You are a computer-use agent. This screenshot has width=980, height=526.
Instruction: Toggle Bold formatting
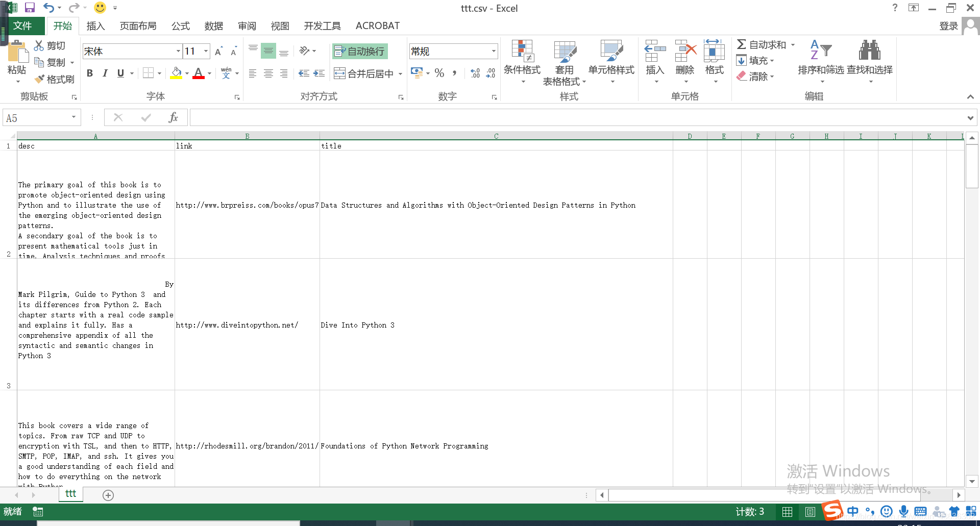90,73
